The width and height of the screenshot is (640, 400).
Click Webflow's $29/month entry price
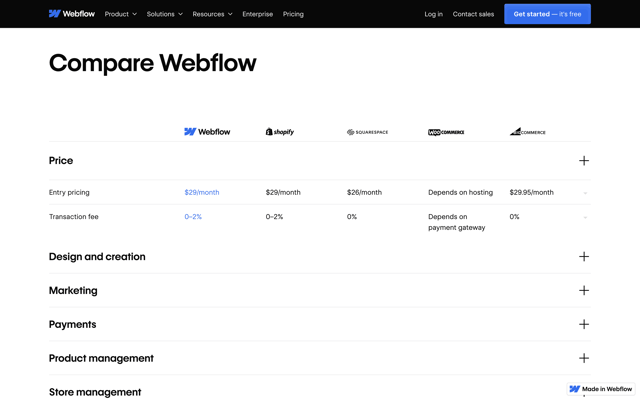(x=202, y=192)
